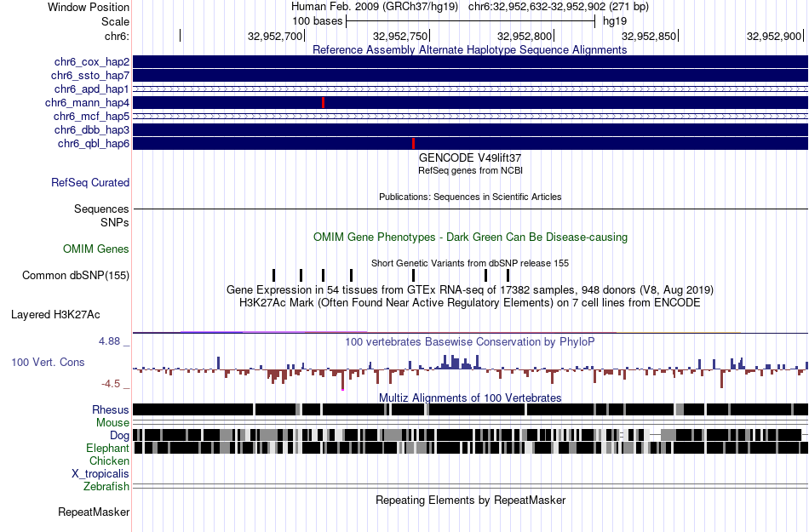The image size is (809, 532).
Task: Click the OMIM Gene Phenotypes track title
Action: [470, 237]
